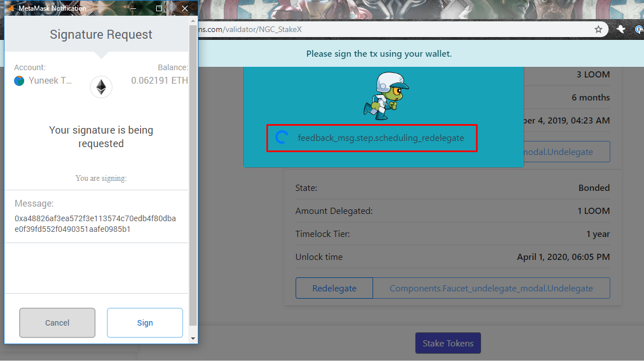Image resolution: width=644 pixels, height=361 pixels.
Task: Click 'Please sign the tx using your wallet' banner
Action: point(379,54)
